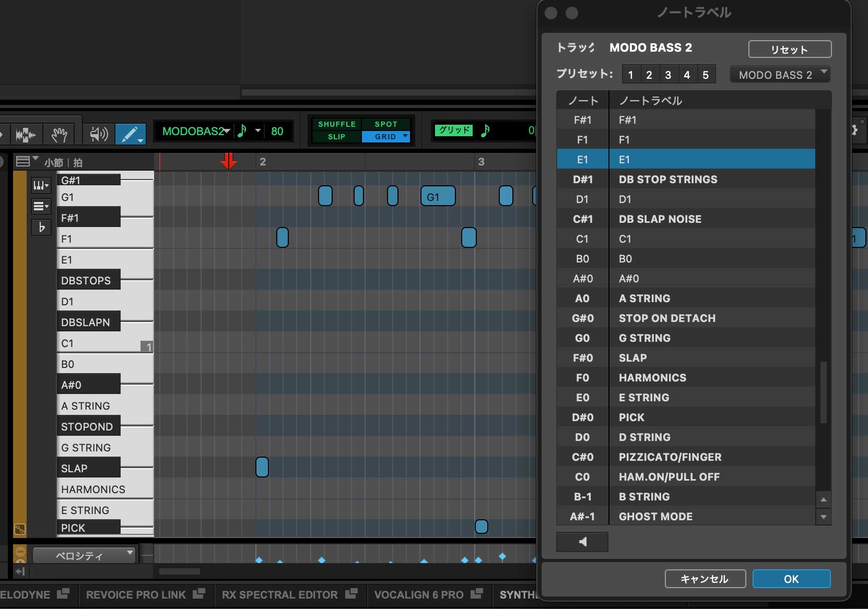868x609 pixels.
Task: Enable SHUFFLE edit mode
Action: pyautogui.click(x=337, y=124)
